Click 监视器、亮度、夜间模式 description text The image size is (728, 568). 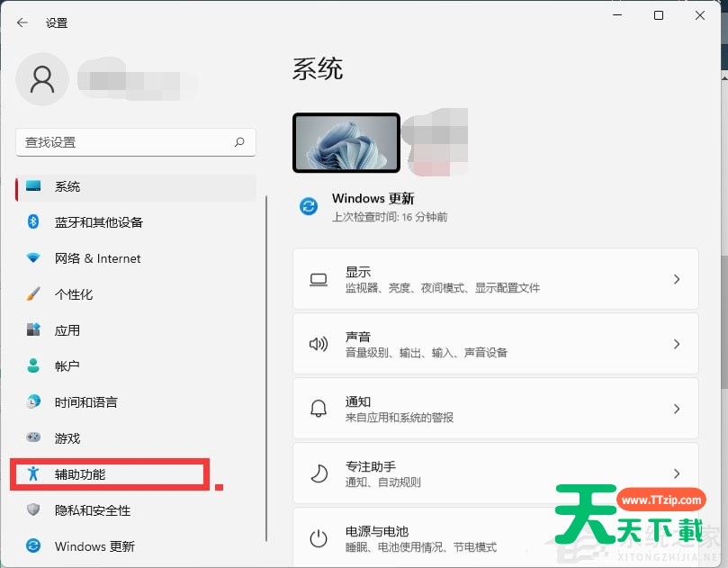(442, 288)
